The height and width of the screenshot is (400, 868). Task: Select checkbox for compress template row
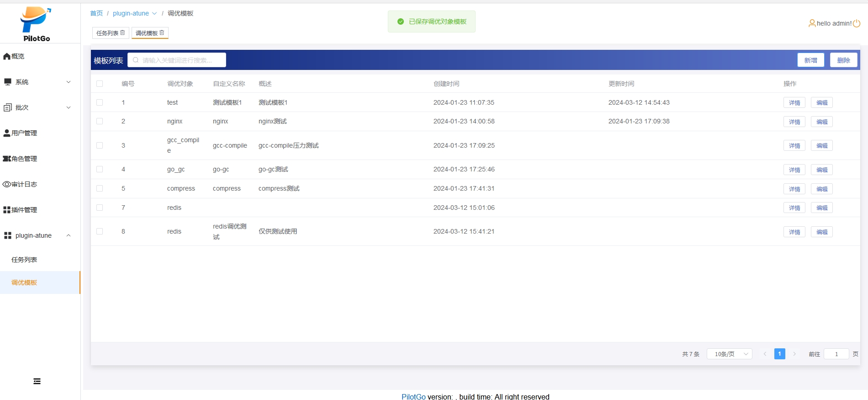pos(100,188)
